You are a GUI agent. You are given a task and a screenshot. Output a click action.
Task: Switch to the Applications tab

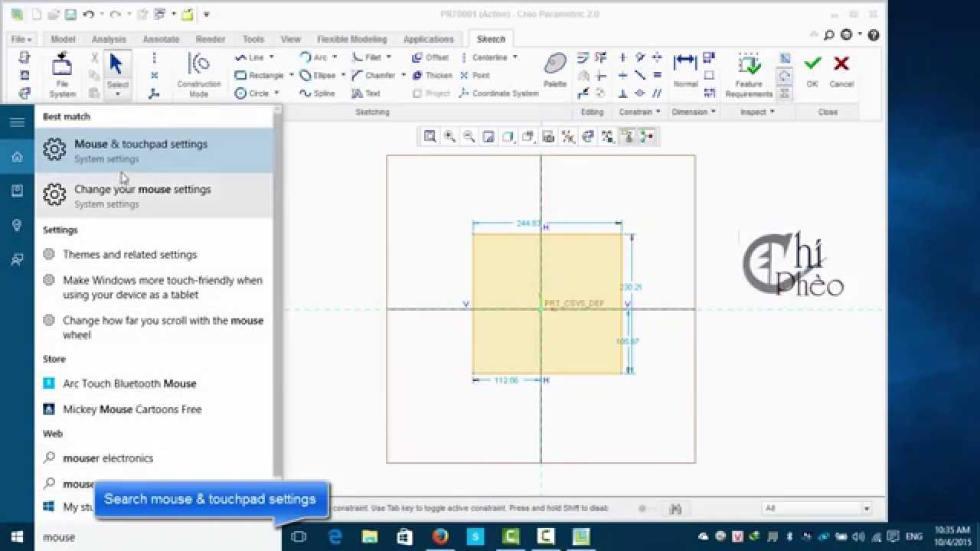coord(429,39)
